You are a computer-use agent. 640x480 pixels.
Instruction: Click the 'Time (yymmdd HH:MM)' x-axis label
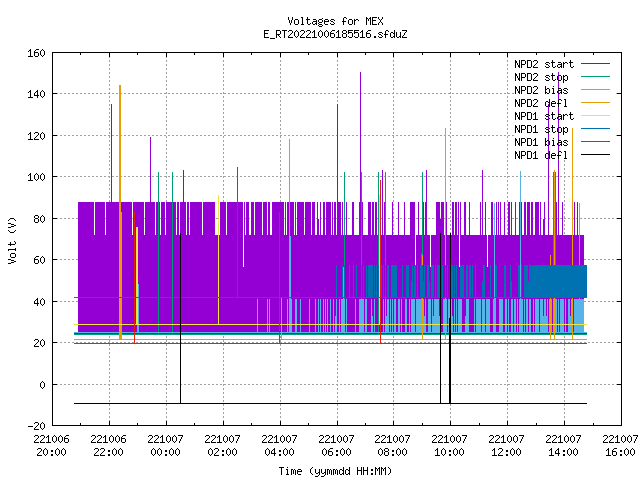335,471
